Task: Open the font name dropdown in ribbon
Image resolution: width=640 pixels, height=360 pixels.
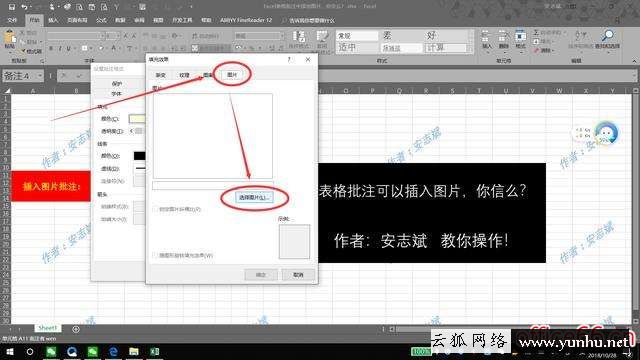Action: click(x=102, y=36)
